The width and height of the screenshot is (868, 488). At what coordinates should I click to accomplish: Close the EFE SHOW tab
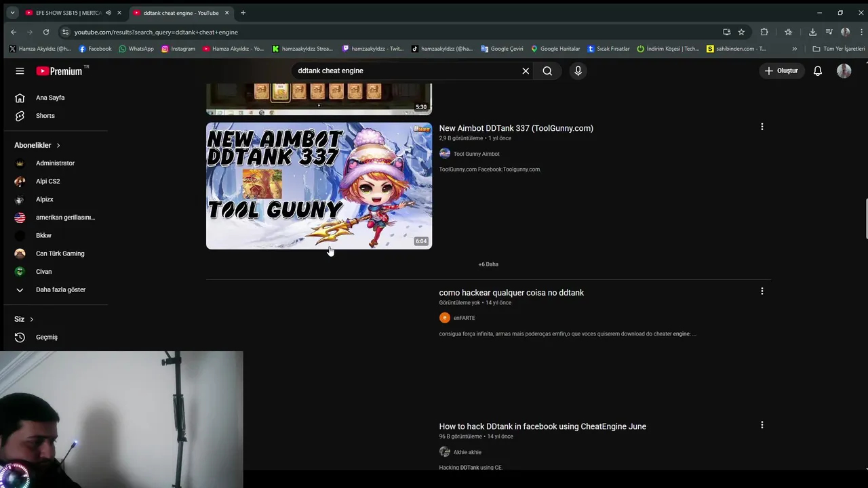pos(119,13)
